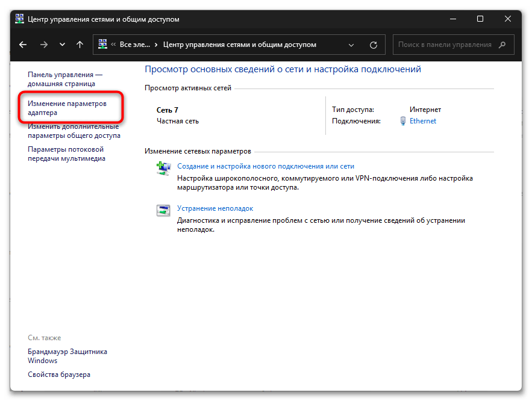The image size is (532, 401).
Task: Open 'Свойства браузера' link
Action: 59,375
